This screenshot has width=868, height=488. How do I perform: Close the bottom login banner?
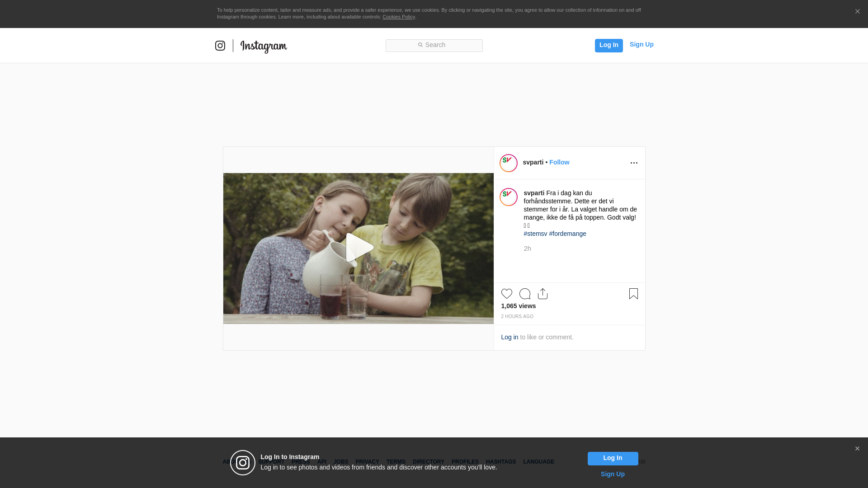pos(857,449)
